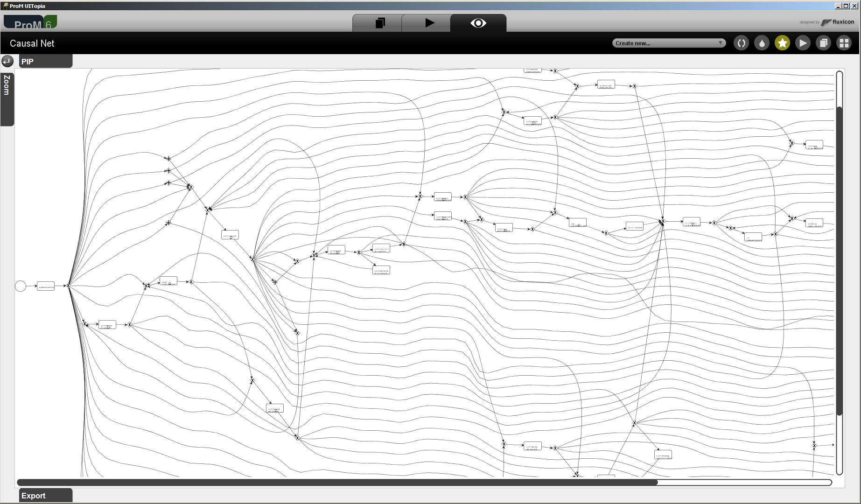Click the refresh view round icon
861x504 pixels.
pos(741,43)
